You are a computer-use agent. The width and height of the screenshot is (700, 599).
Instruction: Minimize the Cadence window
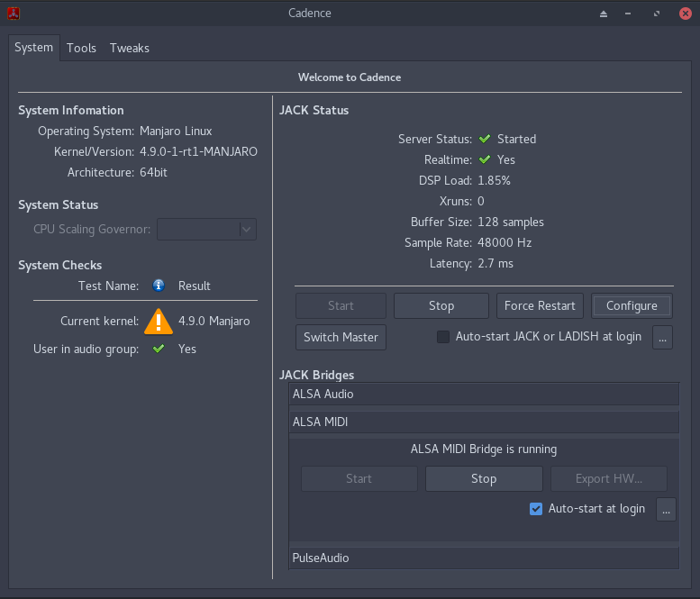pos(628,14)
